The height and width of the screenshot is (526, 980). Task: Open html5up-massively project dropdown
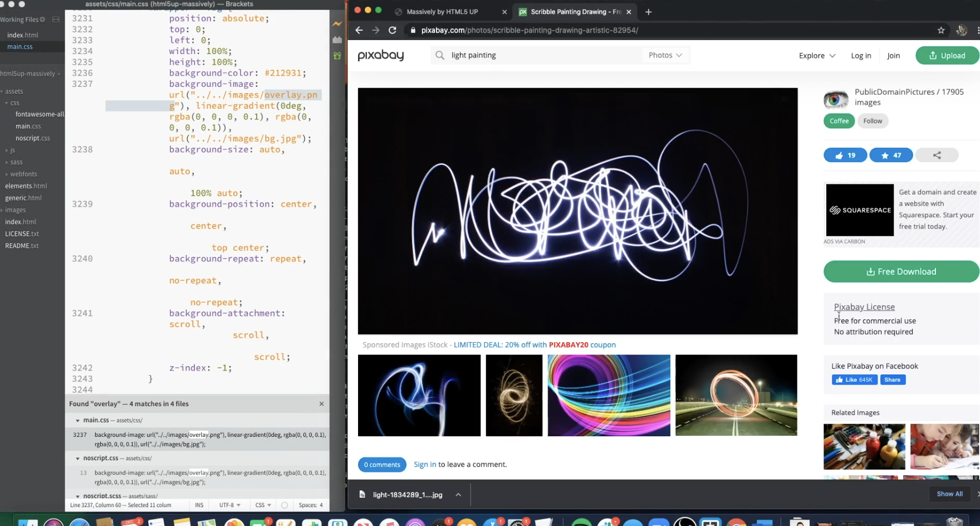[x=31, y=74]
